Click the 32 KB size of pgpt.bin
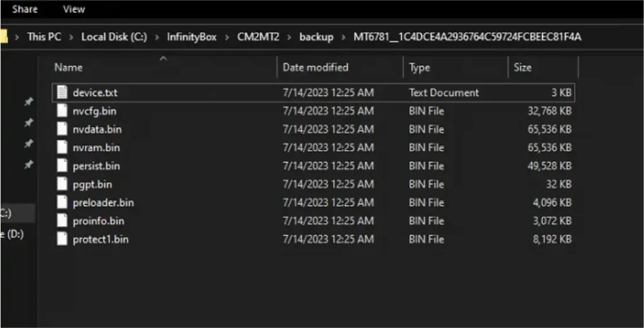 pos(559,184)
